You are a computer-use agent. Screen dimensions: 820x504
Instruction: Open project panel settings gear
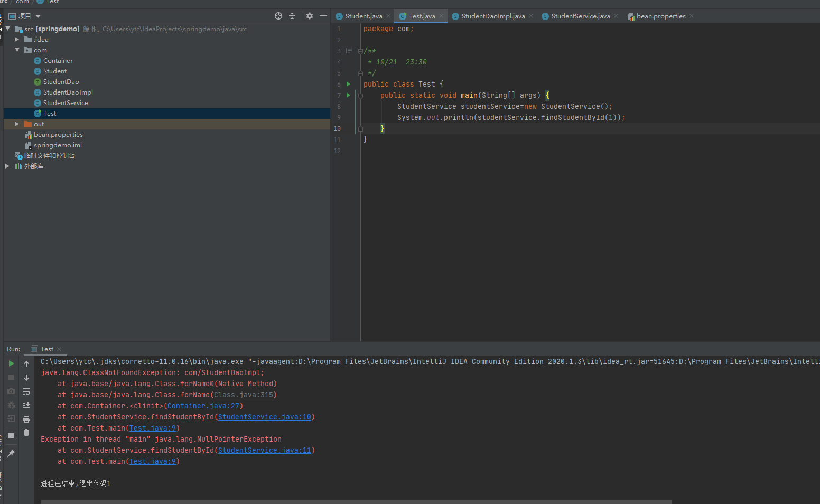tap(310, 16)
